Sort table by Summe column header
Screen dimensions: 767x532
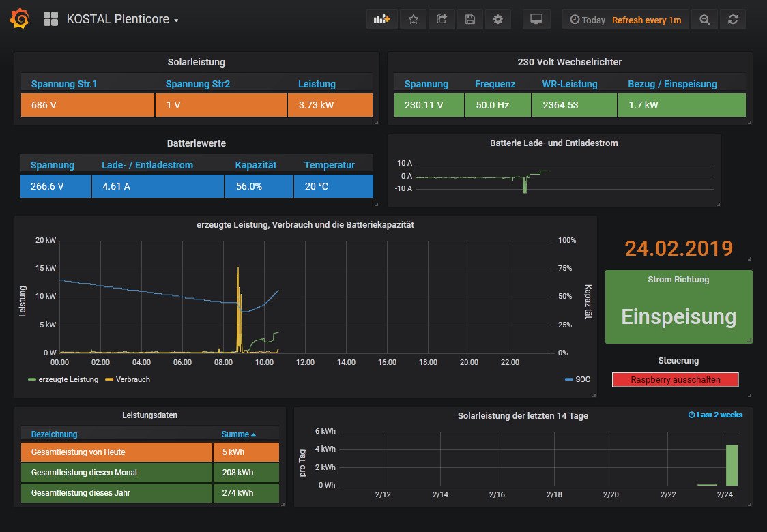coord(238,434)
